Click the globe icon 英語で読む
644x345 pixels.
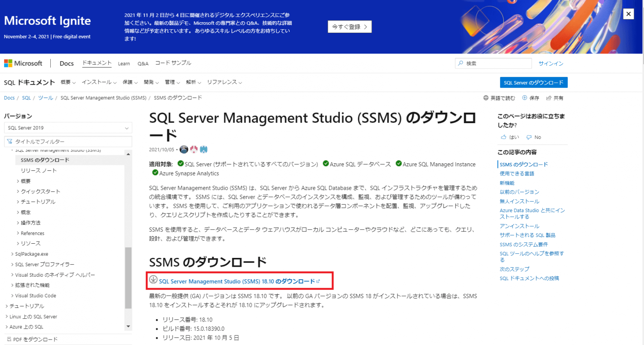coord(486,98)
